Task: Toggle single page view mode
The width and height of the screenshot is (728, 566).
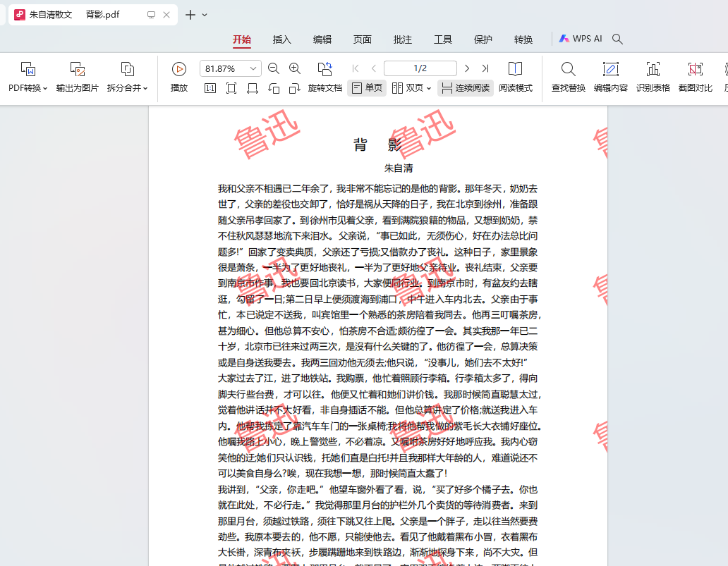Action: (x=367, y=87)
